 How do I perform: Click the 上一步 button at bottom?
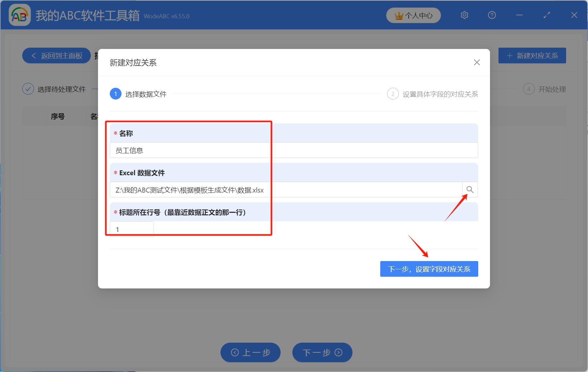tap(250, 352)
